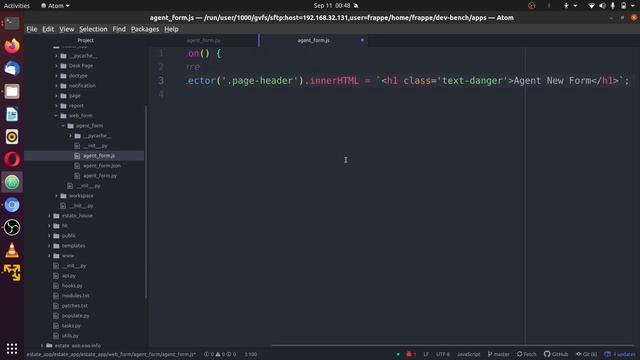Expand the templates folder
This screenshot has width=640, height=360.
pos(67,246)
